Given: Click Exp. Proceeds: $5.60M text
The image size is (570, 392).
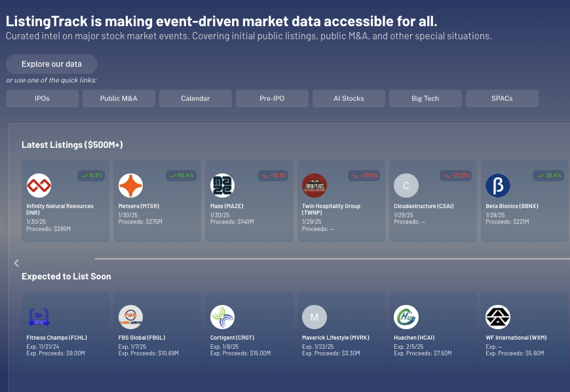Looking at the screenshot, I should pyautogui.click(x=515, y=353).
